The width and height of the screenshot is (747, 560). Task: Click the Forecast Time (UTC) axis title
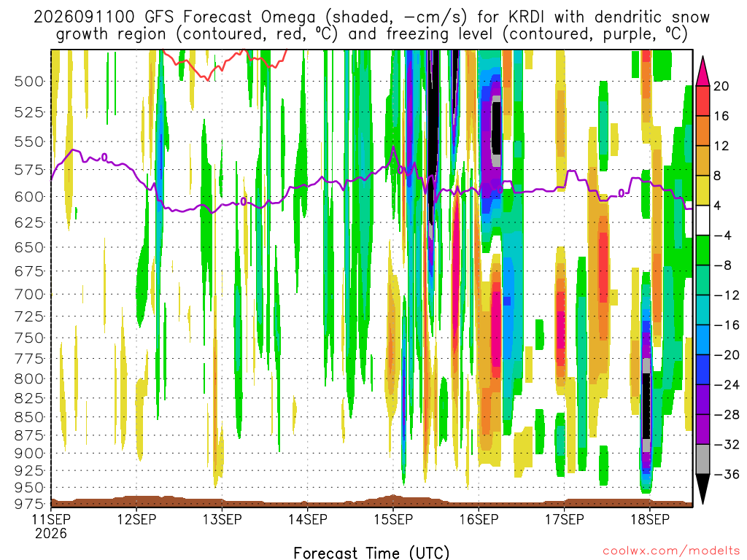(x=371, y=553)
